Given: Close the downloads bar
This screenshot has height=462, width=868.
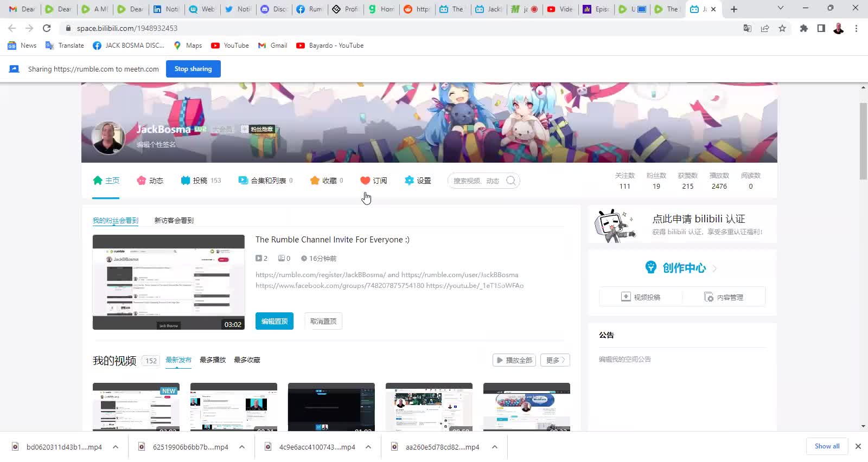Looking at the screenshot, I should pyautogui.click(x=858, y=446).
